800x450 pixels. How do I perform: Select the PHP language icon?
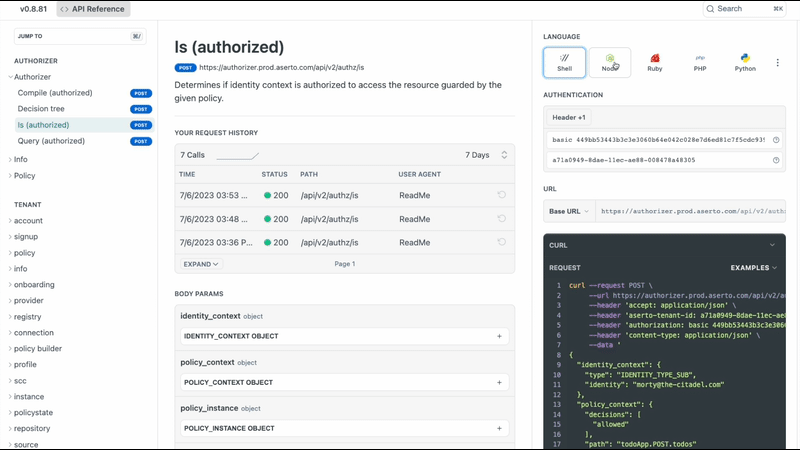point(700,62)
